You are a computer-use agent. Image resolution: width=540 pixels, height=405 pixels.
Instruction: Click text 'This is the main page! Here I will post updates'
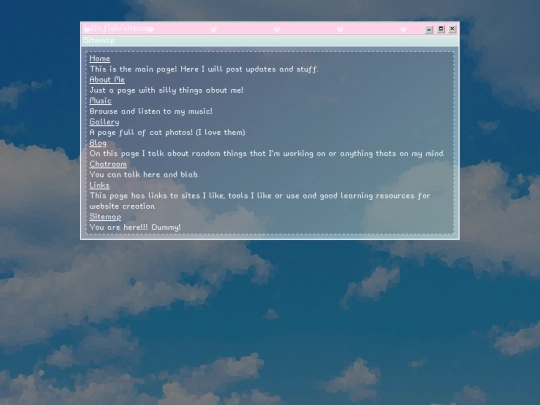(x=183, y=69)
